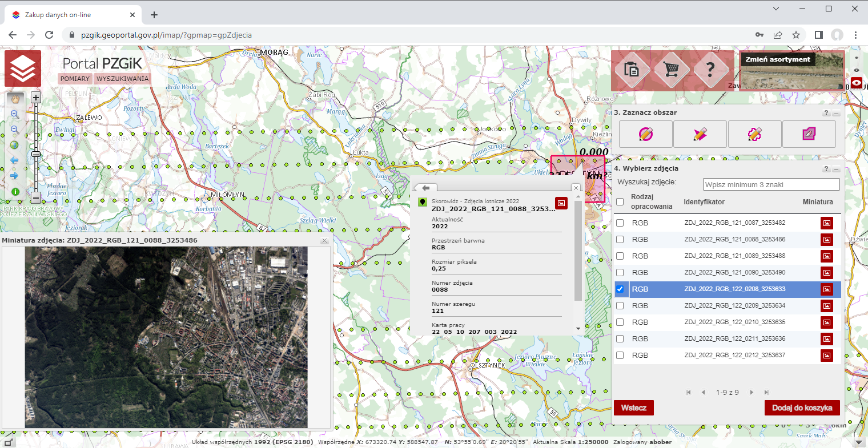Click the map info tool icon
The width and height of the screenshot is (868, 448).
tap(15, 192)
